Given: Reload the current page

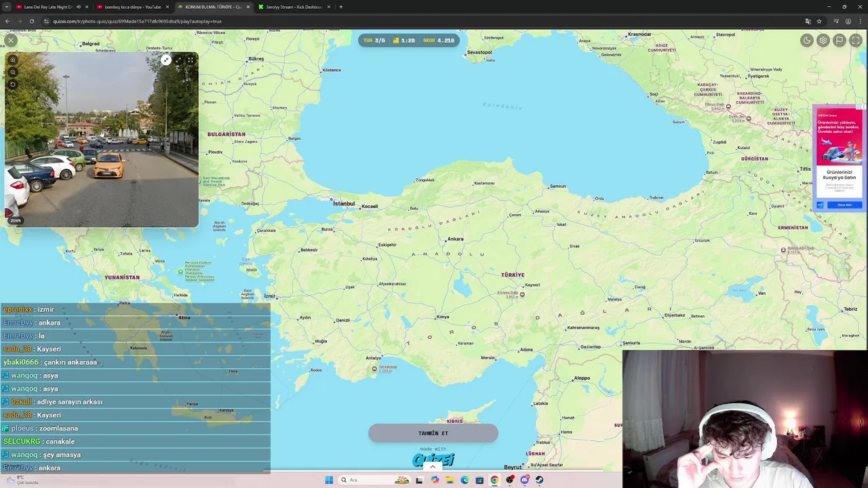Looking at the screenshot, I should 32,21.
